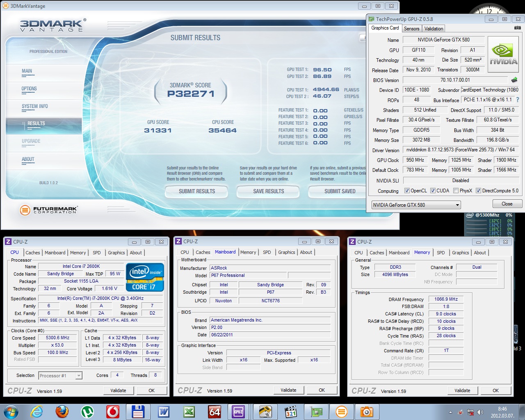Switch to GPU-Z via its taskbar icon
525x420 pixels.
(x=316, y=411)
